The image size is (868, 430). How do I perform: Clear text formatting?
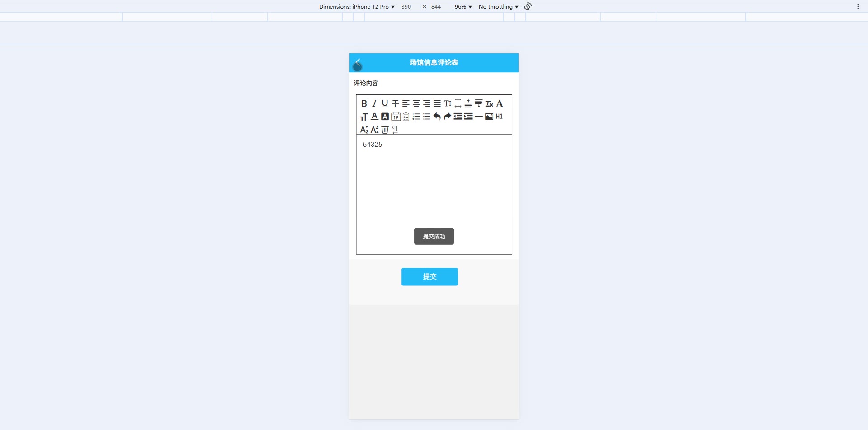(489, 103)
